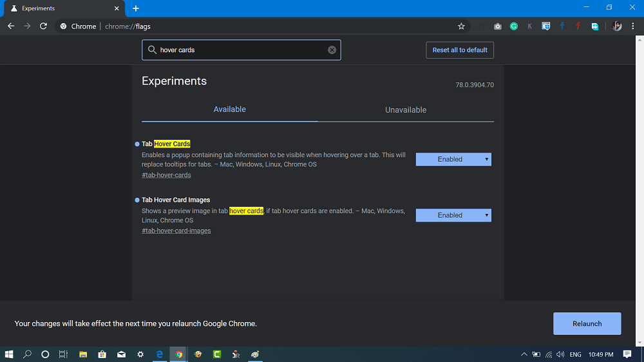Screen dimensions: 644x362
Task: Open the shield window extension icon
Action: click(546, 26)
